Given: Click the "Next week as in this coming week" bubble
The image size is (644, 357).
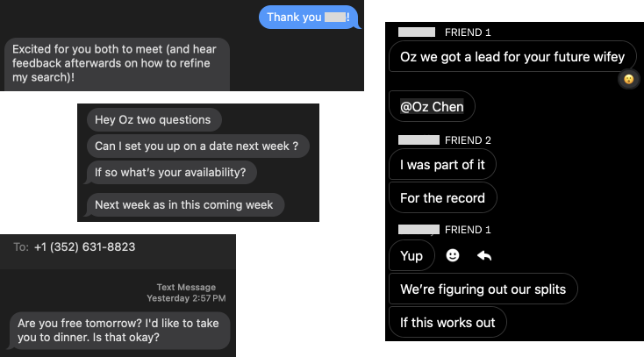Looking at the screenshot, I should pyautogui.click(x=184, y=205).
